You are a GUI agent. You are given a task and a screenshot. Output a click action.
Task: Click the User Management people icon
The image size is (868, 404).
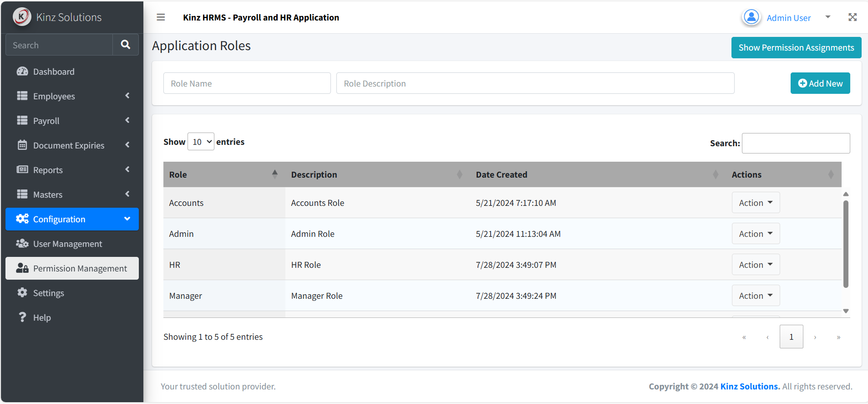pos(22,243)
